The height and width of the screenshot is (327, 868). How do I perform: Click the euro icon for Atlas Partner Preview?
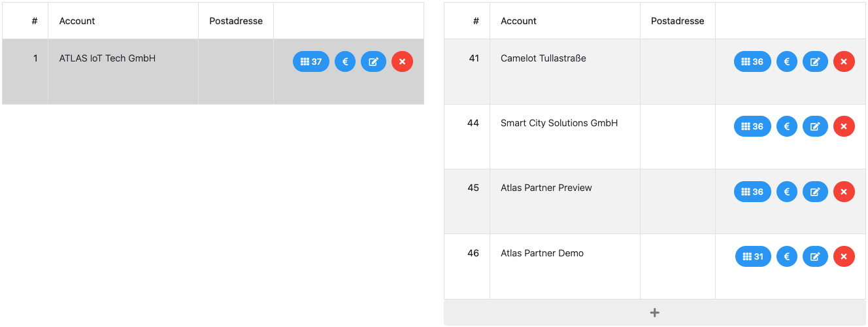click(787, 192)
